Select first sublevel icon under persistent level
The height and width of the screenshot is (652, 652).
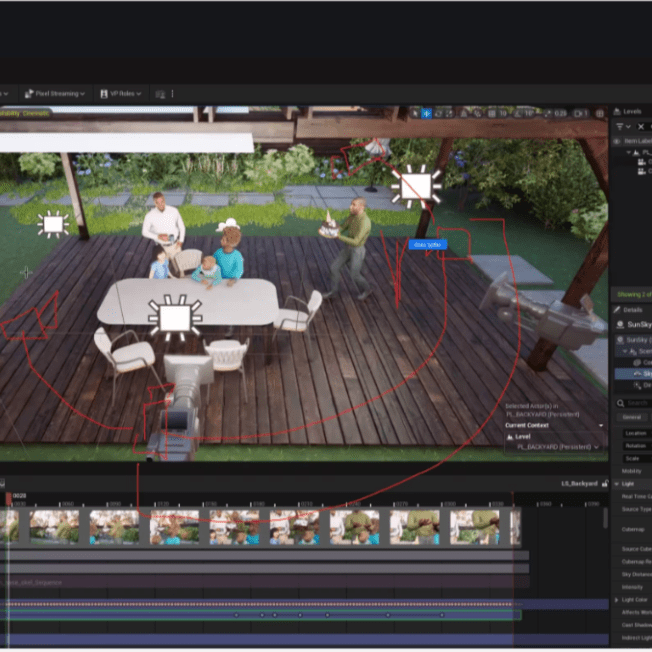[x=642, y=162]
